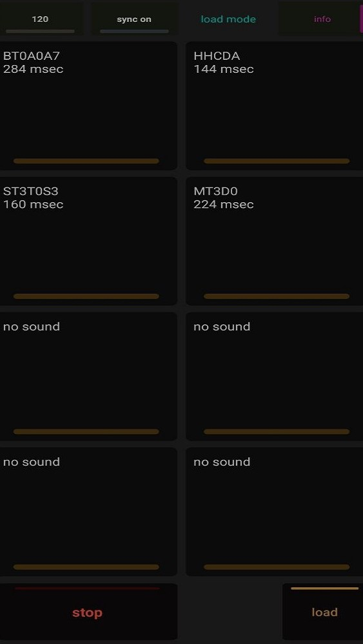This screenshot has height=644, width=363.
Task: Click volume bar under BT0A0A7 pad
Action: pos(86,161)
